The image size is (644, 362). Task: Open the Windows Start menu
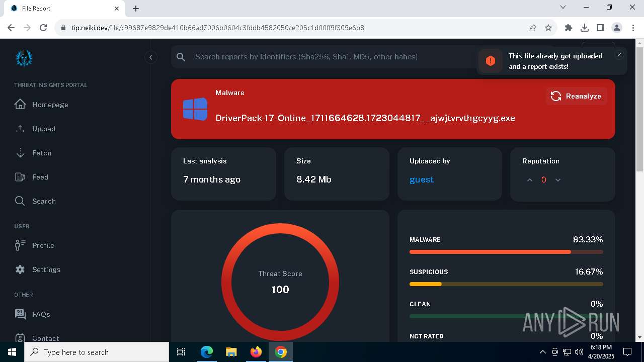click(x=12, y=352)
